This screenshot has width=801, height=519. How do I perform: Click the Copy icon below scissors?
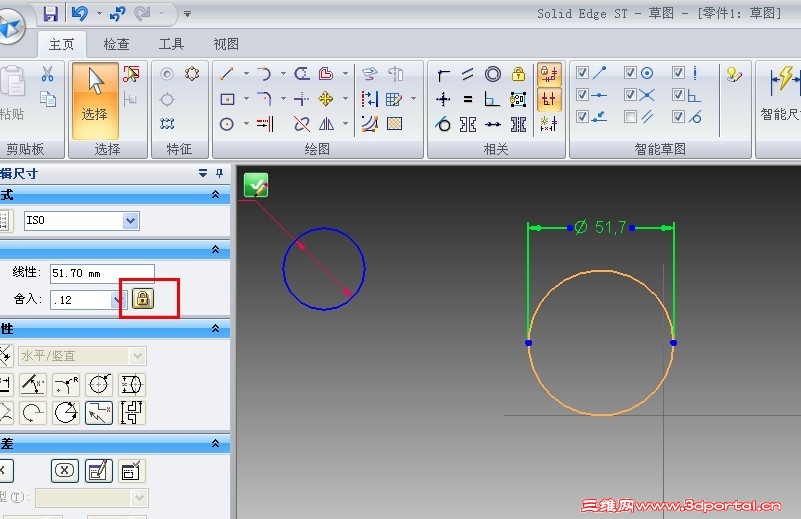coord(48,99)
